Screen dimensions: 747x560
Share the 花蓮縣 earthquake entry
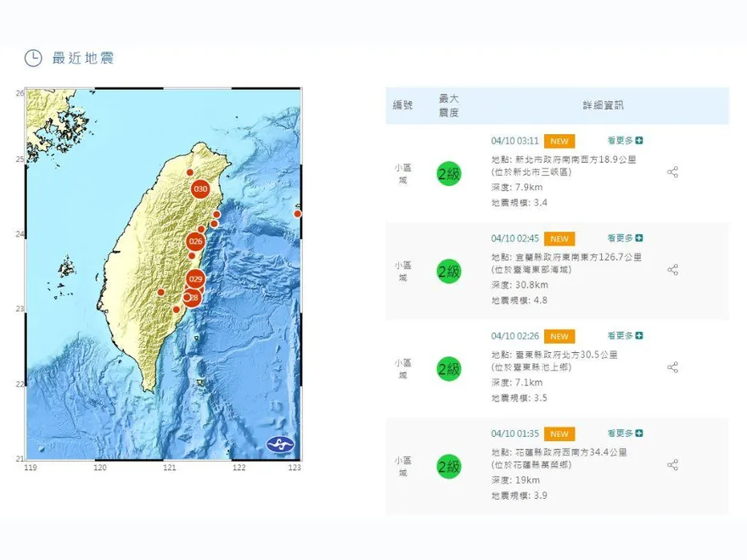tap(672, 465)
